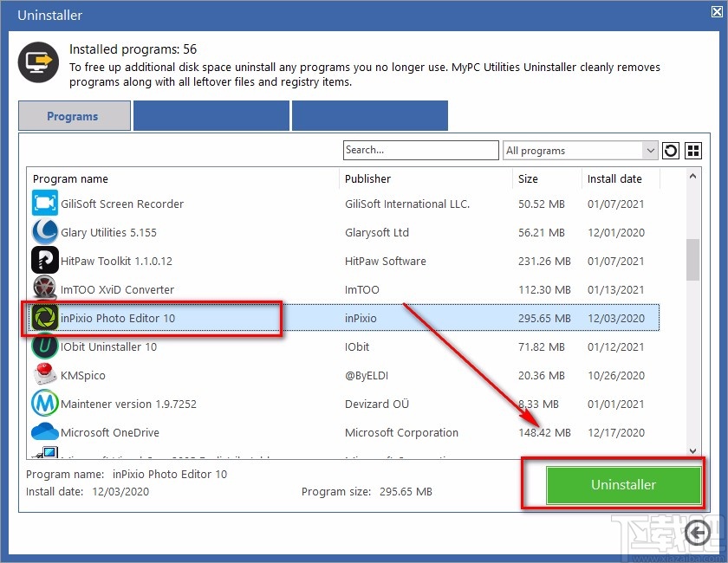Click the list scroll down arrow
The width and height of the screenshot is (728, 563).
pos(692,450)
